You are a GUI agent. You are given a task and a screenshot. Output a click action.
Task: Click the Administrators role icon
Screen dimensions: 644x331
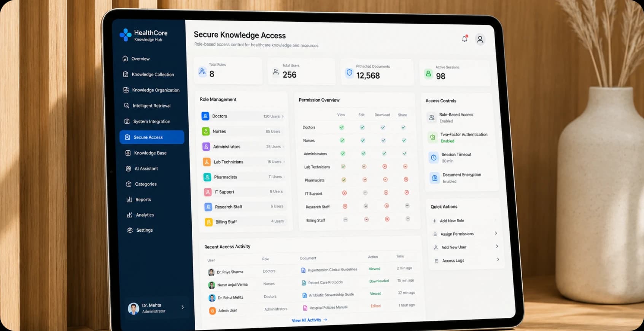[x=206, y=146]
